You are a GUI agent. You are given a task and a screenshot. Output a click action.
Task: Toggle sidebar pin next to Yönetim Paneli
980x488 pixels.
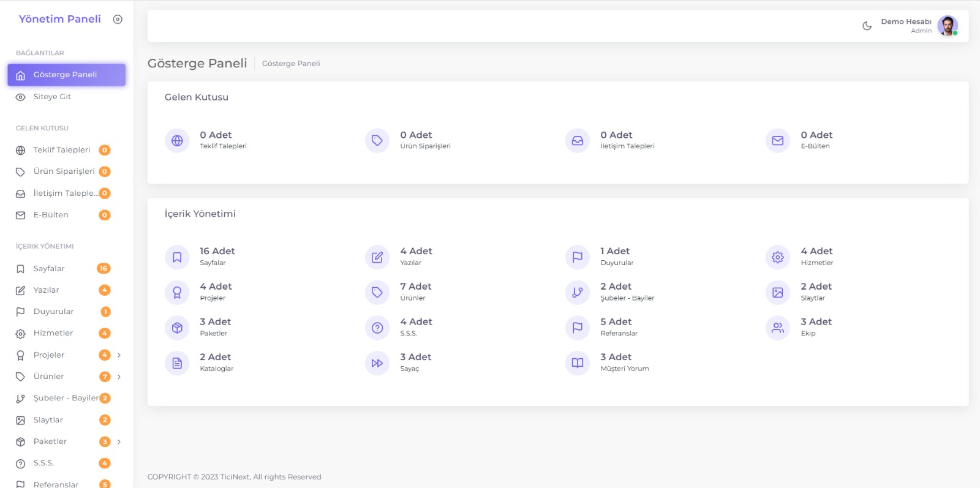pyautogui.click(x=118, y=20)
